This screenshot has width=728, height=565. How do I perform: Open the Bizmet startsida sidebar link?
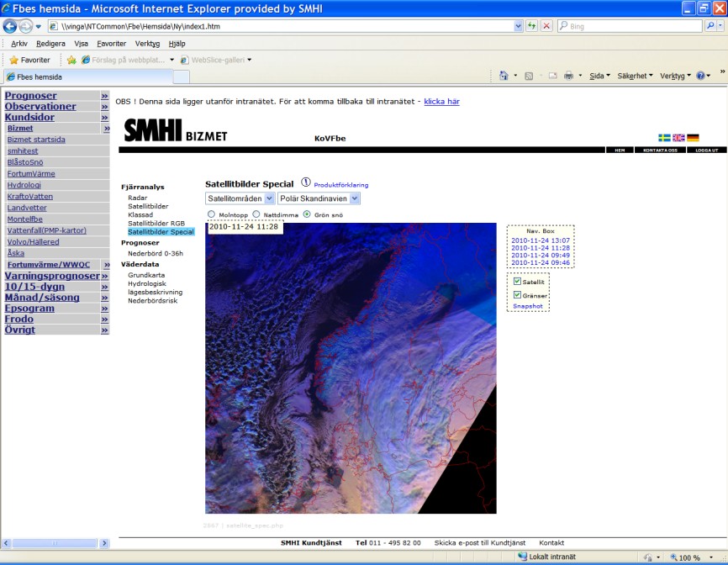pos(36,140)
